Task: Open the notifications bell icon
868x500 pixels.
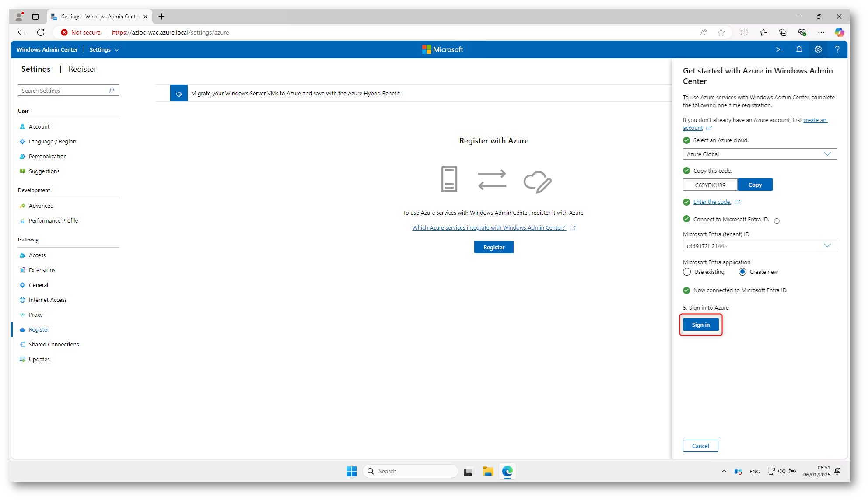Action: [798, 49]
